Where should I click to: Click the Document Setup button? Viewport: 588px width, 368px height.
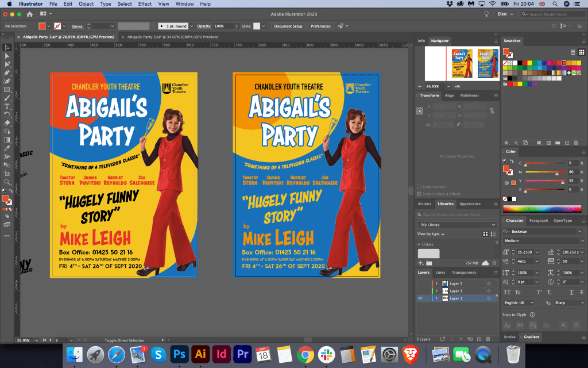(x=288, y=26)
